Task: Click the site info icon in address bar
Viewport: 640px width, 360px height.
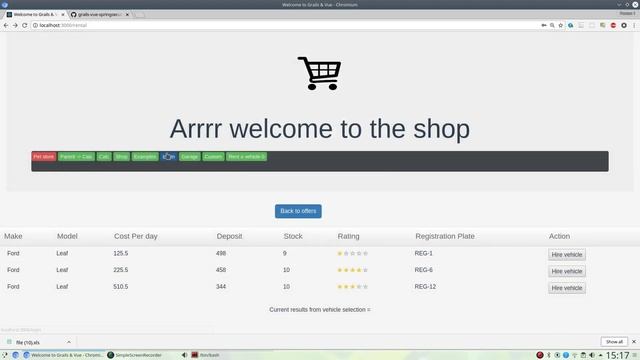Action: [x=35, y=25]
